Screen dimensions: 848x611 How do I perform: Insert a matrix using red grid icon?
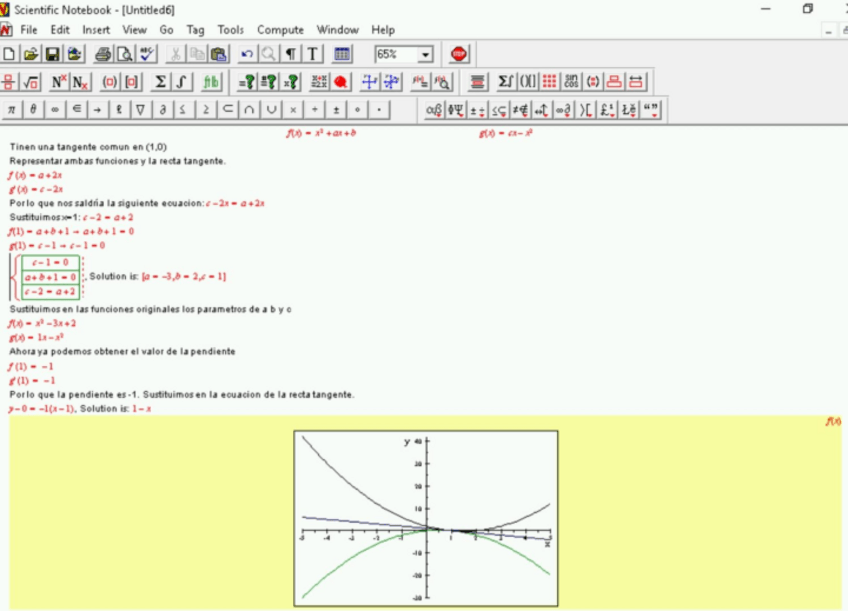pos(549,82)
